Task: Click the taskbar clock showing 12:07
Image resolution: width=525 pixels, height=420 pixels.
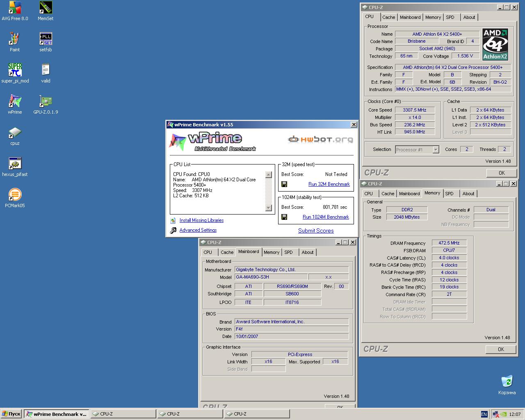Action: coord(515,414)
